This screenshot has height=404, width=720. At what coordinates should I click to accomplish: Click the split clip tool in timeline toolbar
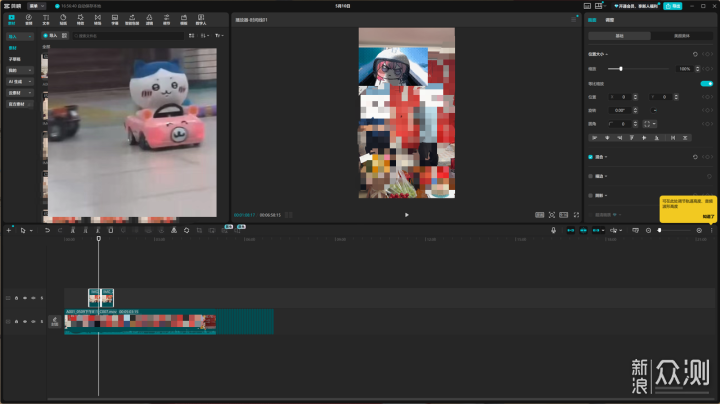[x=73, y=230]
